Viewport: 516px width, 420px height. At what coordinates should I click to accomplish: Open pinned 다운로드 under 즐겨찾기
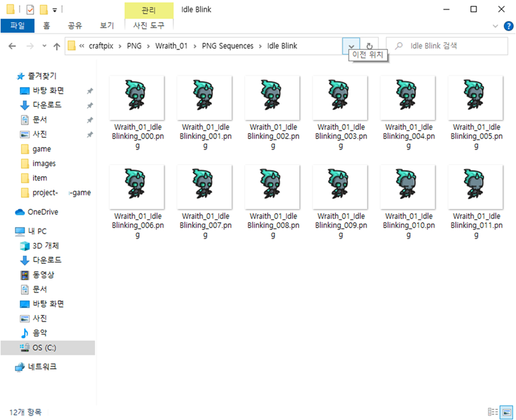click(x=47, y=105)
